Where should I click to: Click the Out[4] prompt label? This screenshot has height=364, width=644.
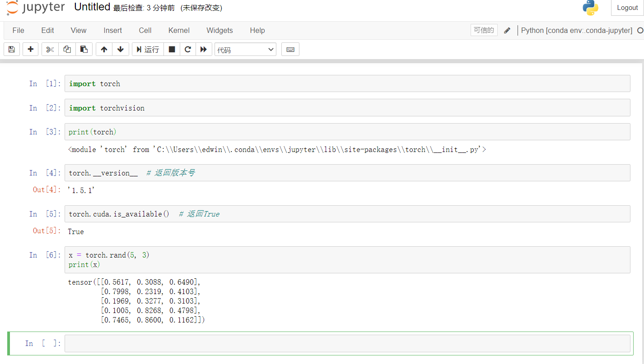(x=46, y=189)
